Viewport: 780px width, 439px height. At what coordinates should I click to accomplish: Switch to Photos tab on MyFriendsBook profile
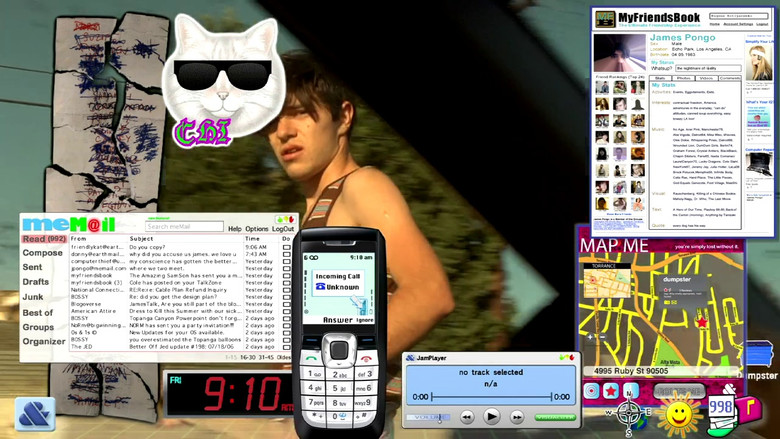pos(684,78)
